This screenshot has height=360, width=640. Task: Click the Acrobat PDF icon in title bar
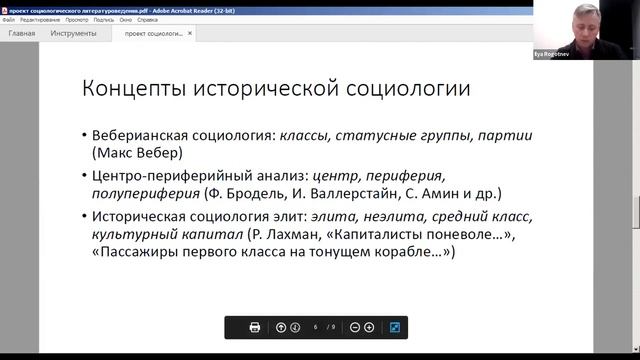tap(4, 11)
